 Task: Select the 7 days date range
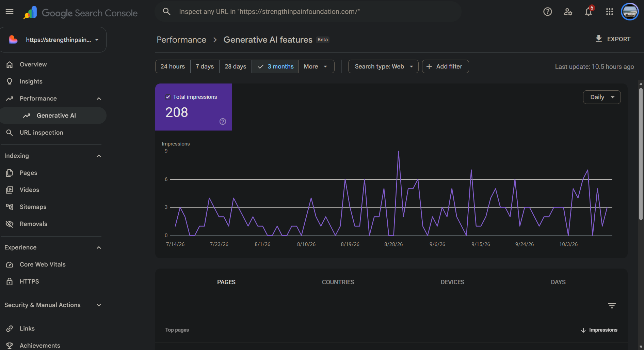click(x=205, y=66)
